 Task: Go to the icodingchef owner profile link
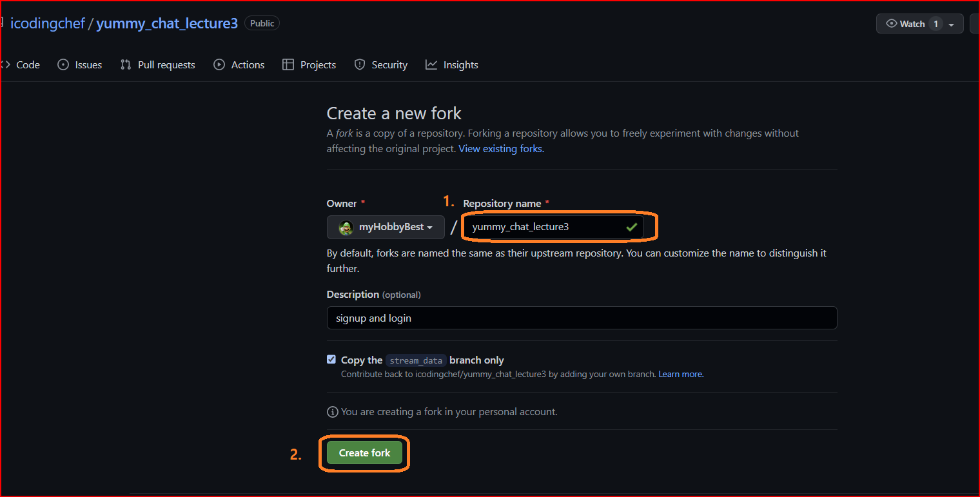(x=48, y=24)
